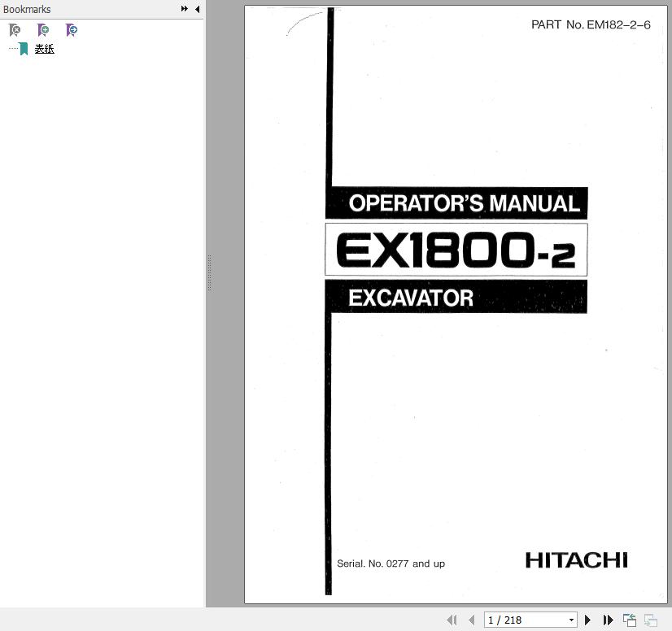
Task: Go to the previous page
Action: pyautogui.click(x=471, y=620)
